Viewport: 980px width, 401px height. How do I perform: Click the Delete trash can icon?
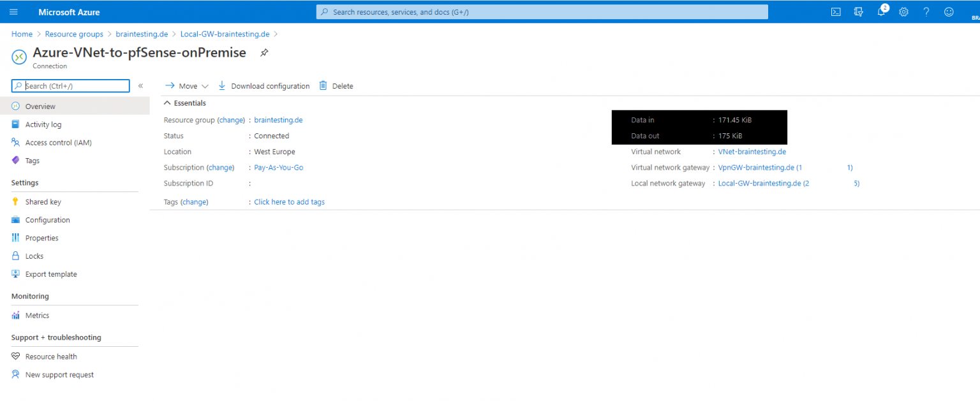coord(323,85)
